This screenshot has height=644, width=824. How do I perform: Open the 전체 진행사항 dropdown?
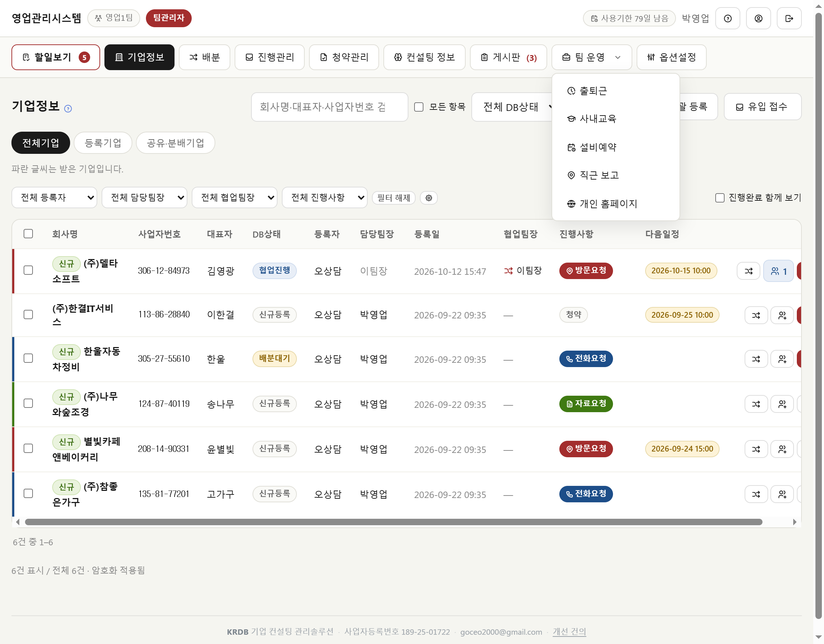pos(324,197)
